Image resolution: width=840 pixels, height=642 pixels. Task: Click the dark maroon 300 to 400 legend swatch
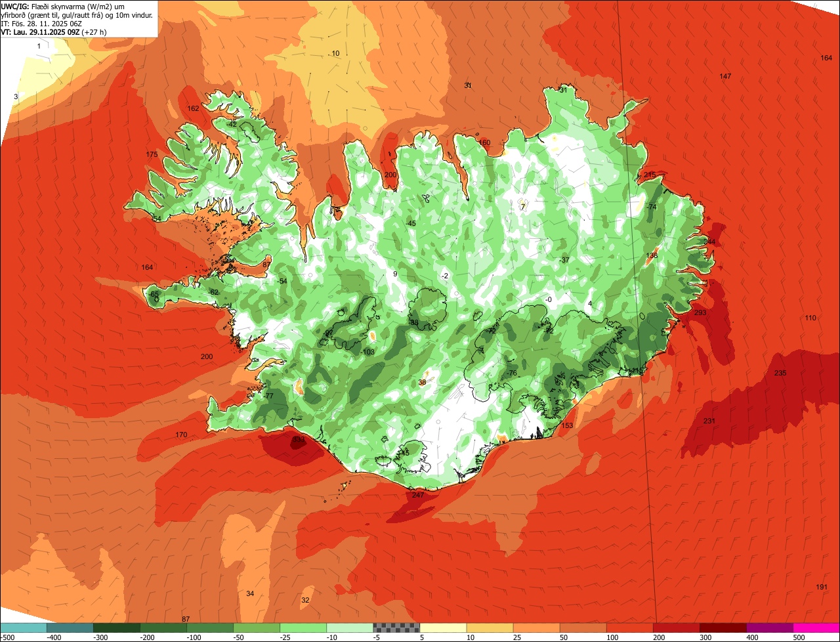pos(722,628)
